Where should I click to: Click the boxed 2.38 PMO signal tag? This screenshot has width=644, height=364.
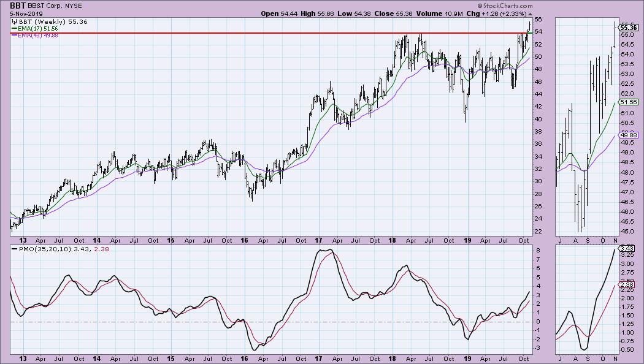627,284
